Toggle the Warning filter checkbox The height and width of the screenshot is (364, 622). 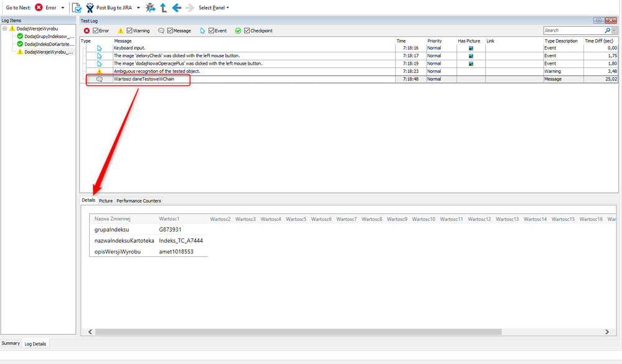(x=130, y=30)
